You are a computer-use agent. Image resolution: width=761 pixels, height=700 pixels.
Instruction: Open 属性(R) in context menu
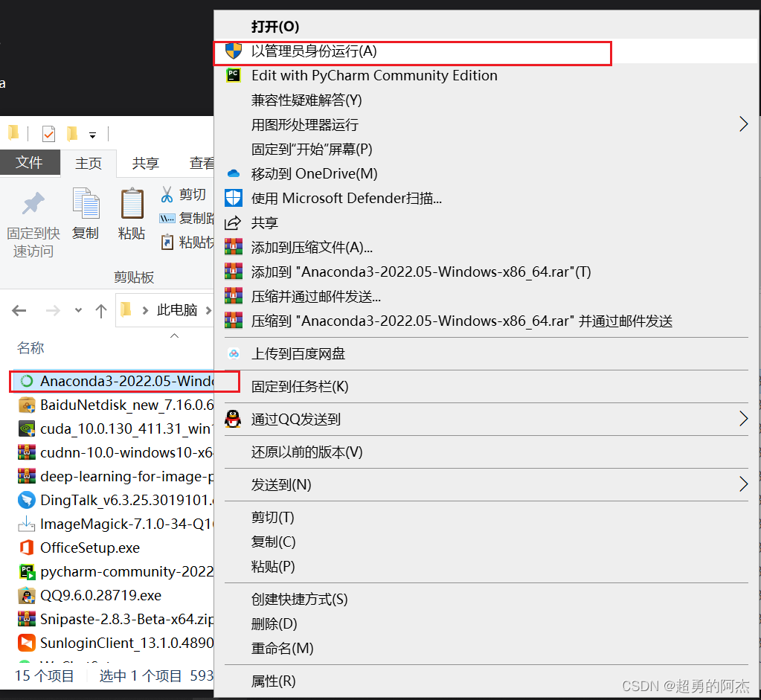tap(273, 681)
